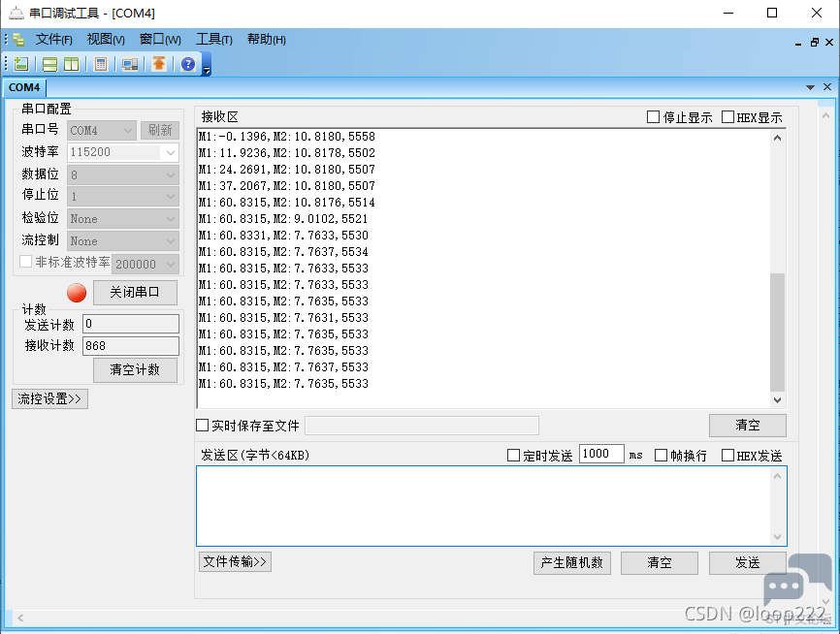Tile windows vertically via toolbar icon
Screen dimensions: 840x634
point(71,64)
